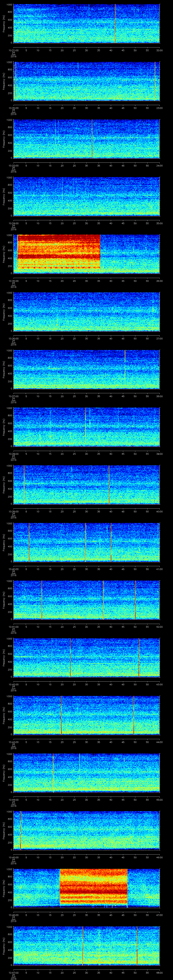Screen dimensions: 173x980
Task: Click the vertical spike near 42 s in the 10:31 spectrogram
Action: tap(115, 24)
